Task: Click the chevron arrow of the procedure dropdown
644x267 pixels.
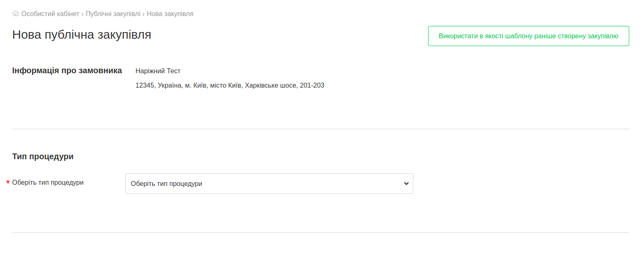Action: click(406, 183)
